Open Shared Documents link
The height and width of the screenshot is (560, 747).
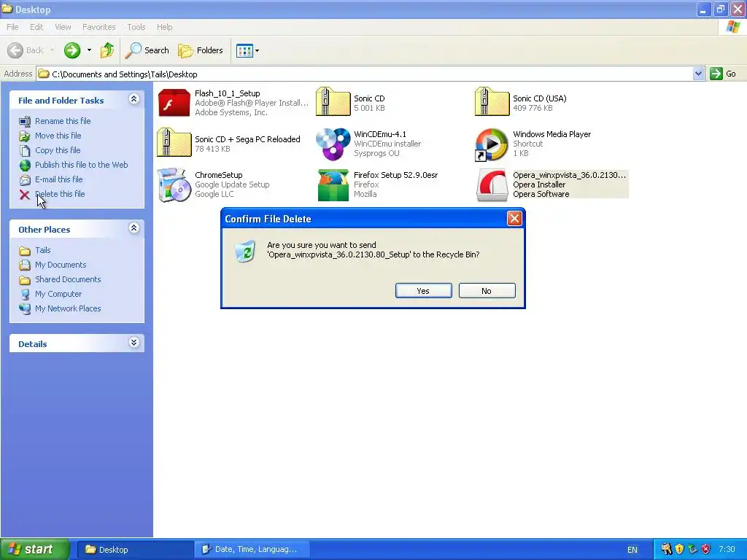68,279
